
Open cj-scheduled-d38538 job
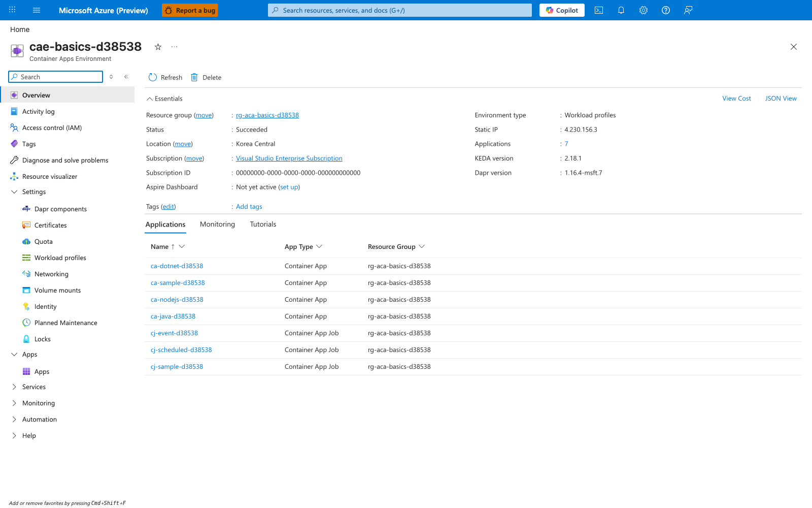(181, 350)
